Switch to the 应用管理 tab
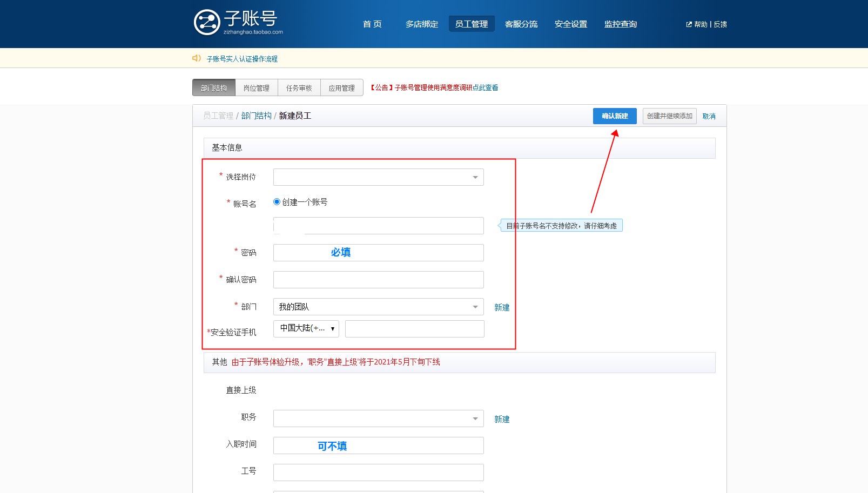 [x=342, y=87]
